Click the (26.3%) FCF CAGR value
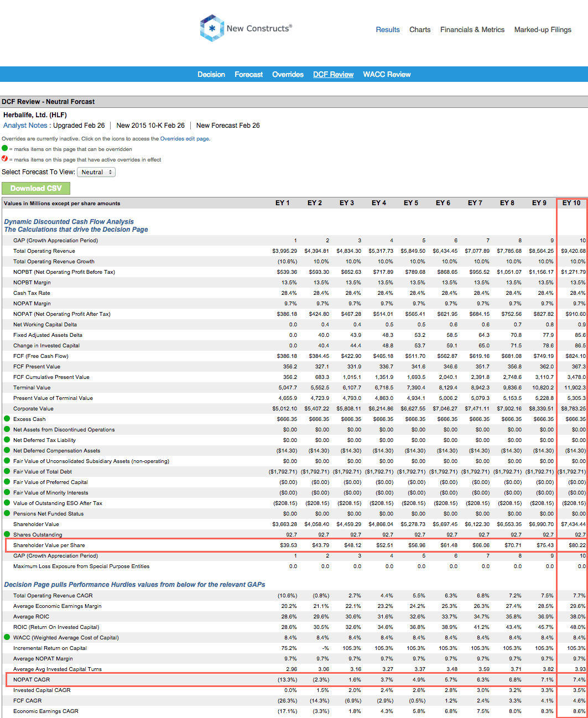588x718 pixels. [x=287, y=701]
